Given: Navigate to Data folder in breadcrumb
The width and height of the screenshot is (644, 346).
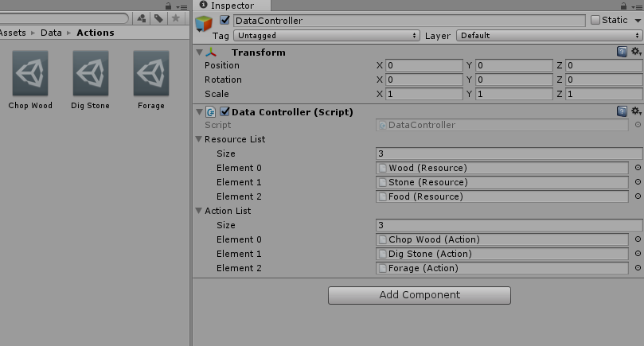Looking at the screenshot, I should pos(51,33).
